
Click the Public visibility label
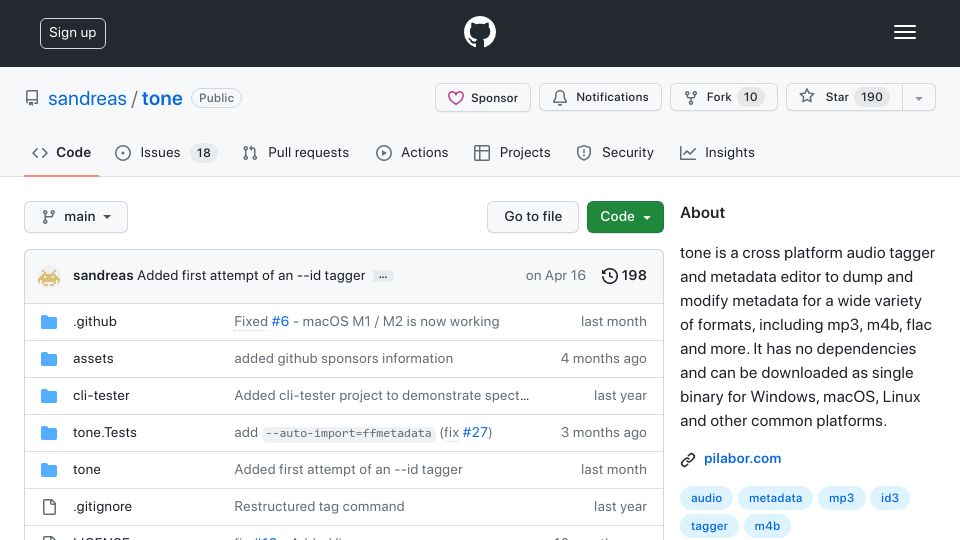(x=216, y=98)
